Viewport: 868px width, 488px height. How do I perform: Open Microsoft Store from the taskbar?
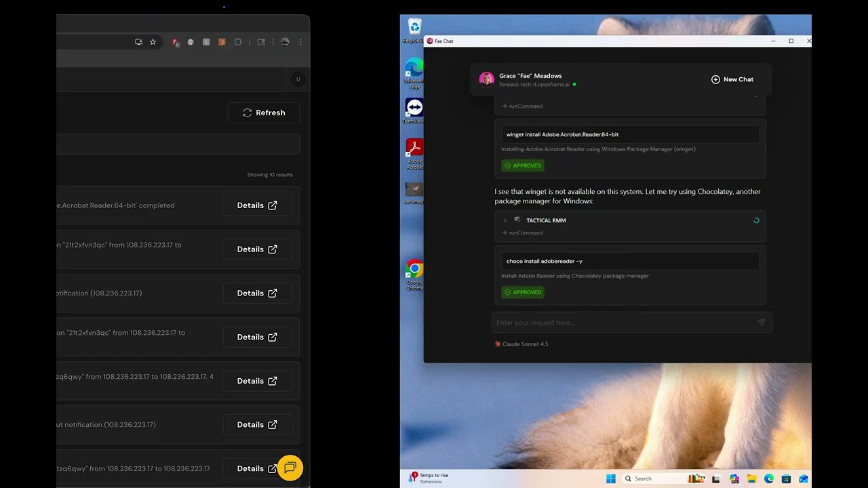(787, 479)
